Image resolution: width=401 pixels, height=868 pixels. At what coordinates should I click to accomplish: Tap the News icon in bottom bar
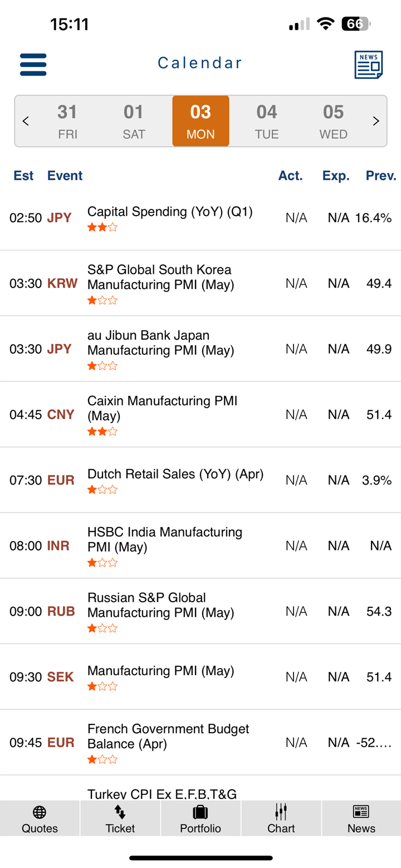(x=361, y=811)
